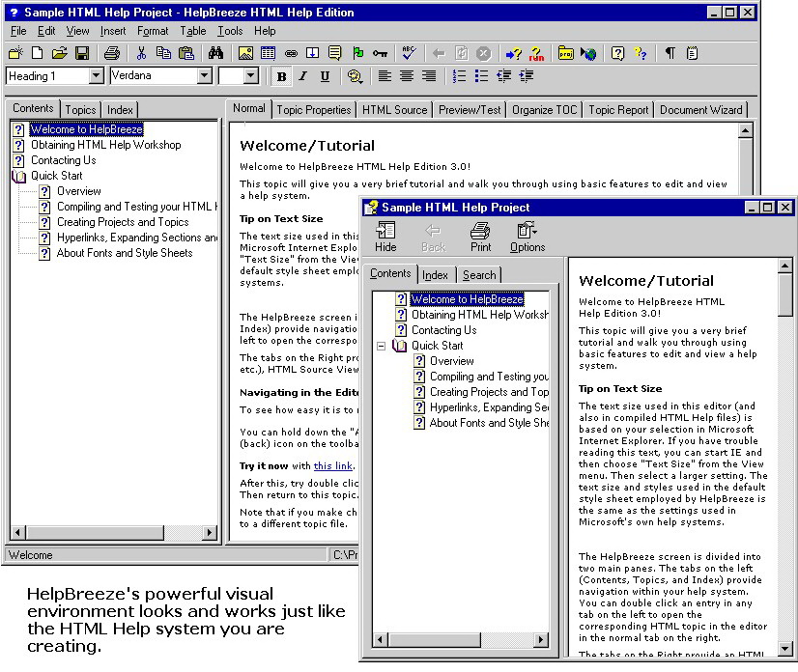The height and width of the screenshot is (672, 798).
Task: Toggle Bold formatting button
Action: 281,76
